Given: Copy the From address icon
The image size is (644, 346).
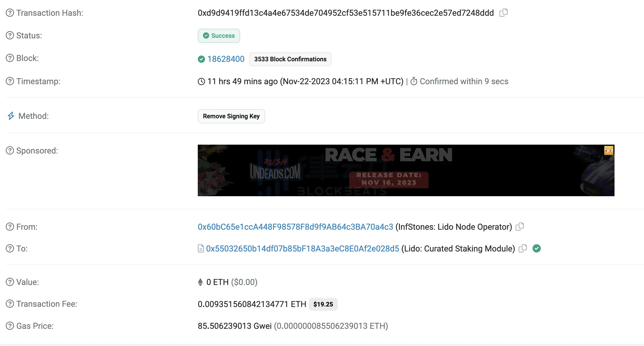Looking at the screenshot, I should coord(520,227).
